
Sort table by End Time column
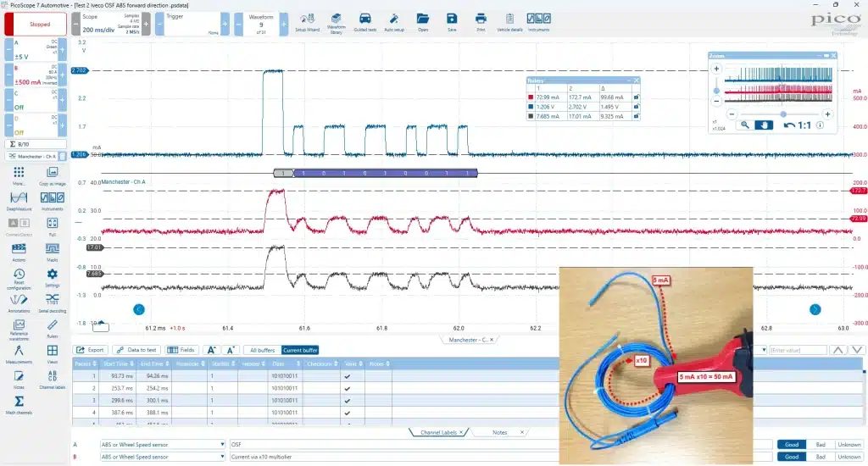(154, 363)
